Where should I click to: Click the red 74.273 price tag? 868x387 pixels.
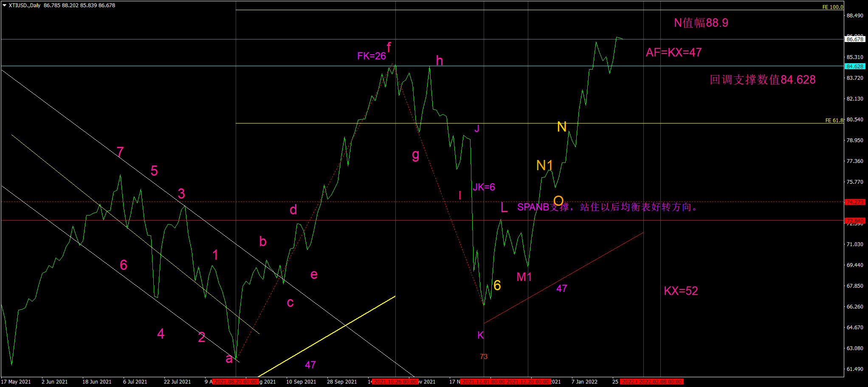click(855, 202)
